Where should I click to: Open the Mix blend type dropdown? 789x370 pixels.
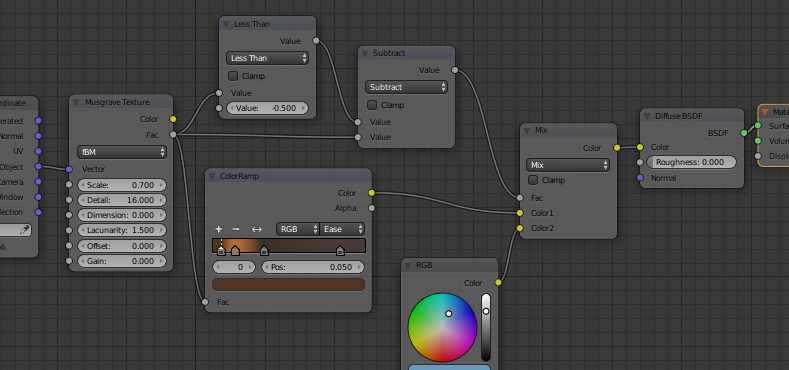(568, 165)
